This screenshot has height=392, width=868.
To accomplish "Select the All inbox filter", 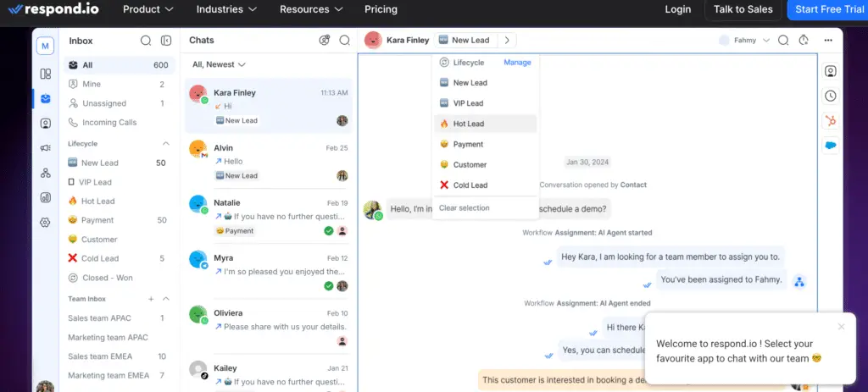I will [119, 65].
